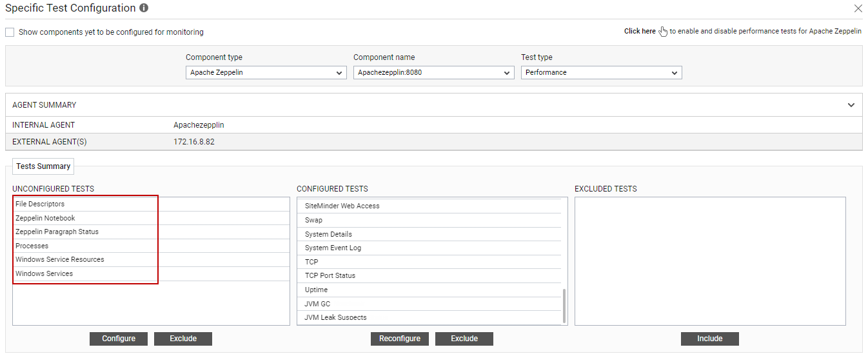The height and width of the screenshot is (356, 868).
Task: Click the 'Click here' link
Action: click(x=640, y=31)
